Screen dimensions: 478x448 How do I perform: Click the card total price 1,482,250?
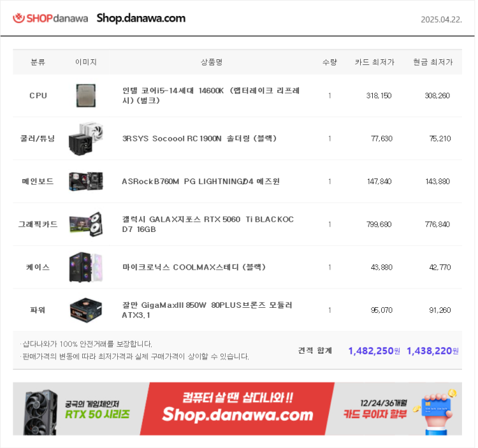point(374,350)
